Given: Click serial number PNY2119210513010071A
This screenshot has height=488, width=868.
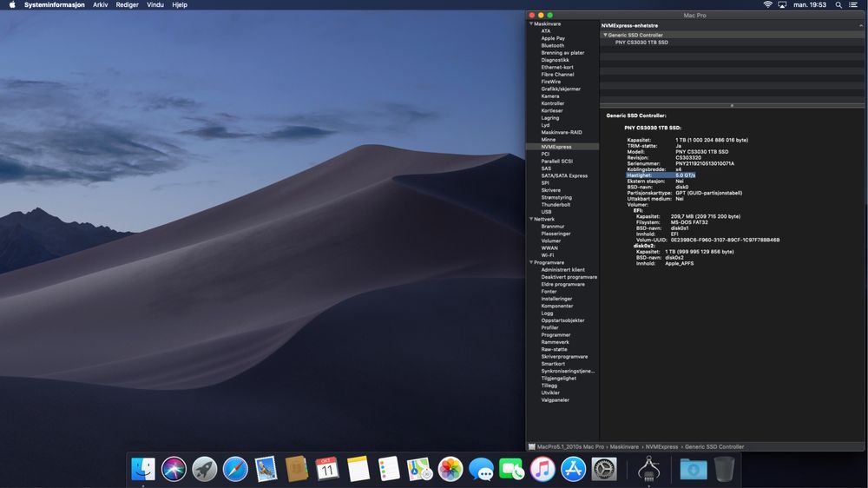Looking at the screenshot, I should (x=705, y=163).
